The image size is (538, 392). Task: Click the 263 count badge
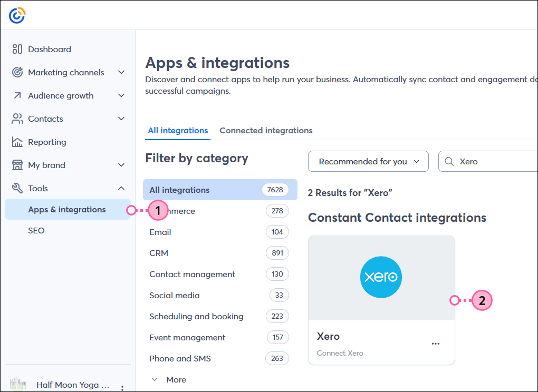pos(277,358)
